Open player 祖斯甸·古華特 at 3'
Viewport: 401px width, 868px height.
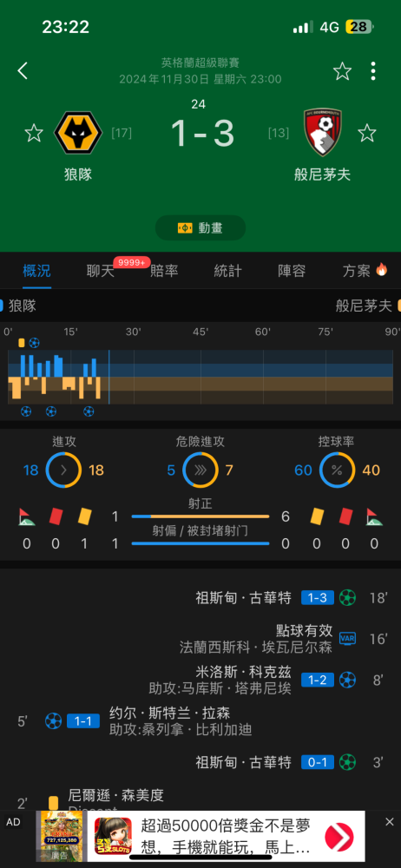[243, 762]
